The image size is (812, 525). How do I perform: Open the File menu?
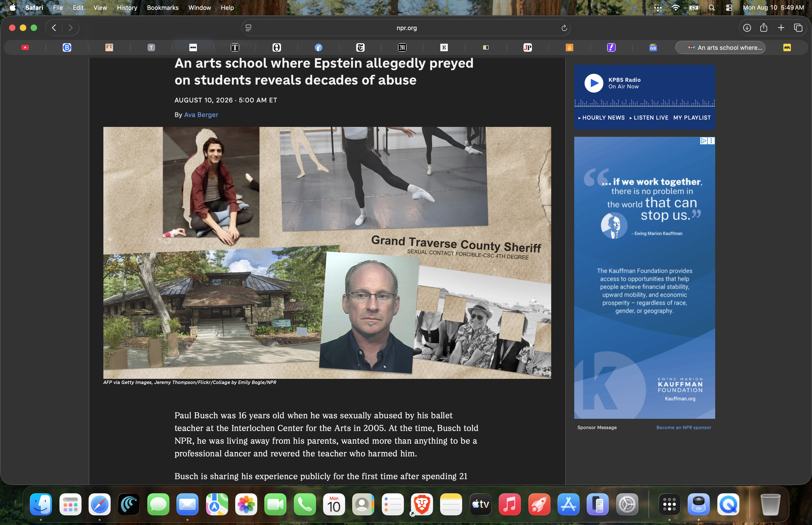[58, 7]
